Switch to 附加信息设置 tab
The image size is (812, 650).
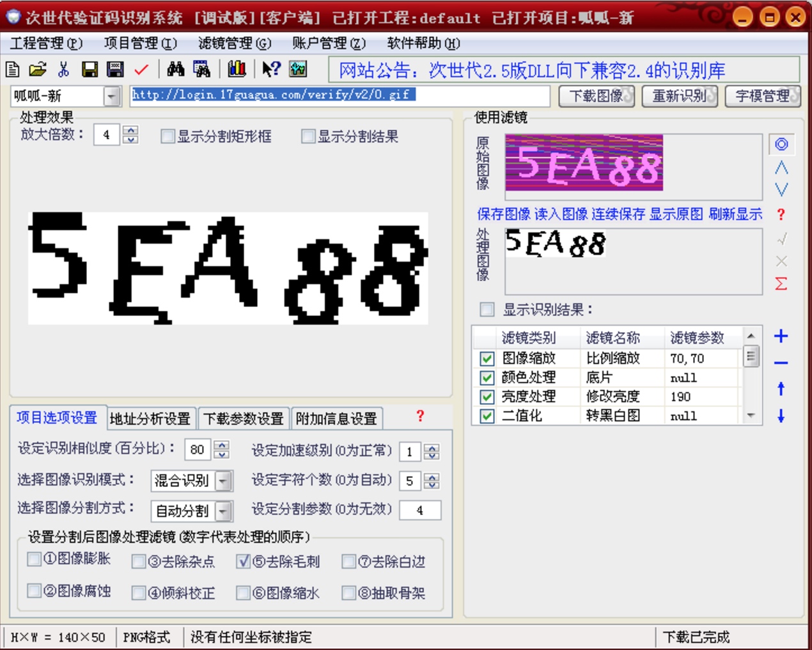coord(336,418)
